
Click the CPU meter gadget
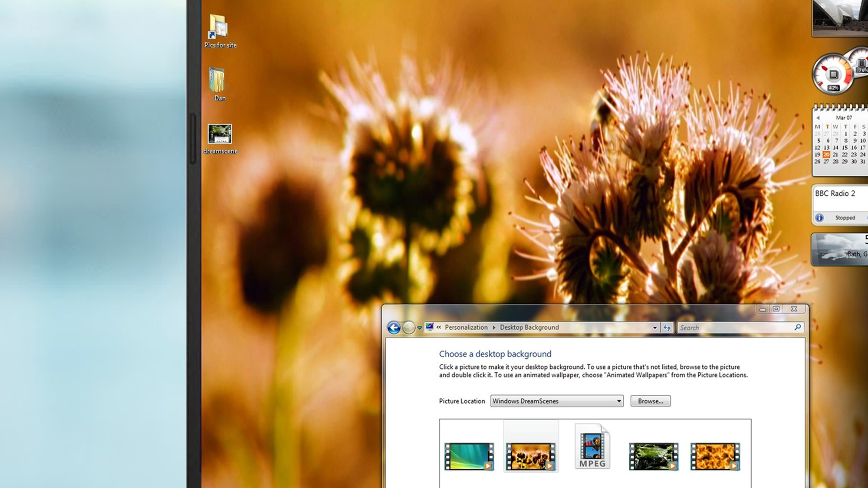(832, 75)
